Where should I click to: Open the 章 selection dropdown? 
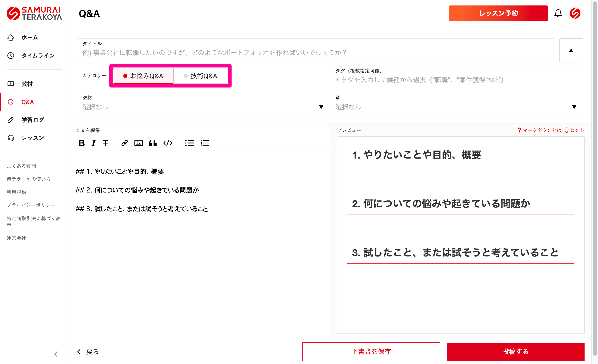point(456,105)
